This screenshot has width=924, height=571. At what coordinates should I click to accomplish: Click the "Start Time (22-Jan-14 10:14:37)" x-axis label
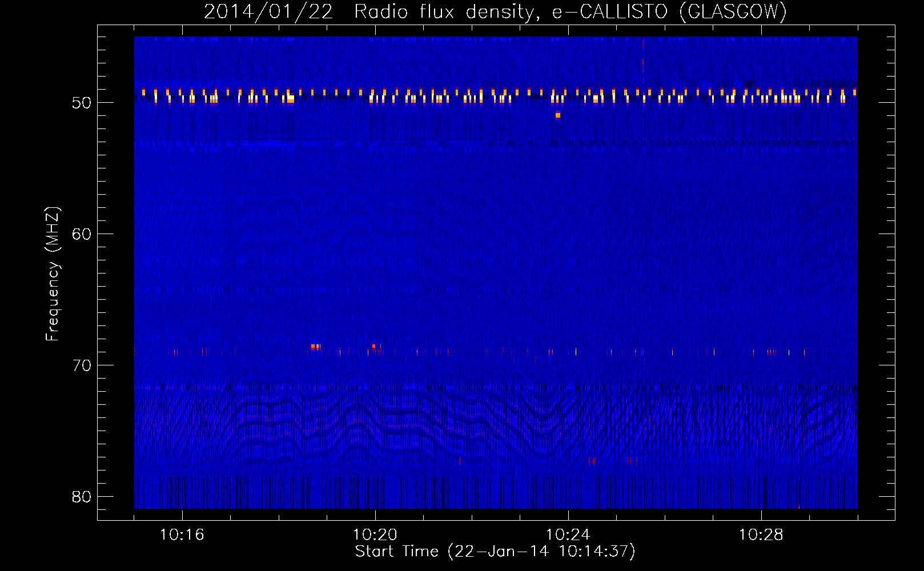click(x=495, y=552)
